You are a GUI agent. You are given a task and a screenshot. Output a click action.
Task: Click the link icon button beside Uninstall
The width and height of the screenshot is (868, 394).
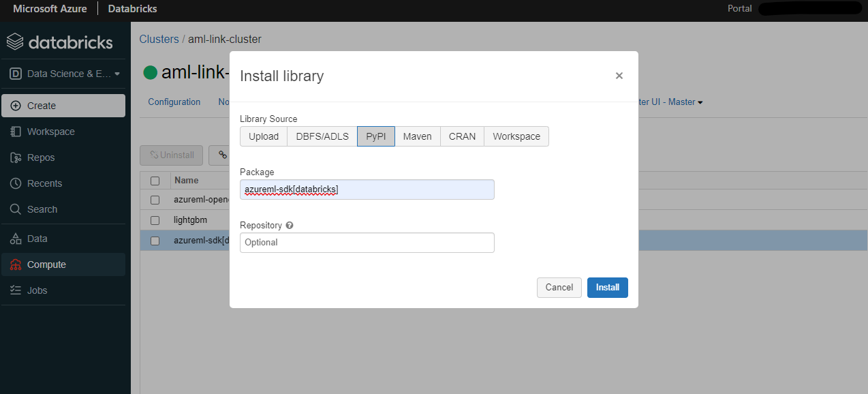[x=222, y=155]
